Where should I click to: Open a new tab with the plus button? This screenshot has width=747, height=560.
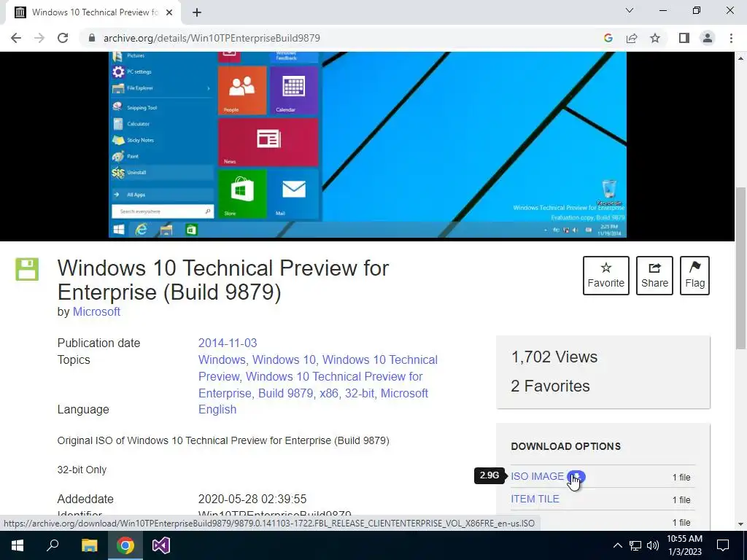[x=197, y=12]
